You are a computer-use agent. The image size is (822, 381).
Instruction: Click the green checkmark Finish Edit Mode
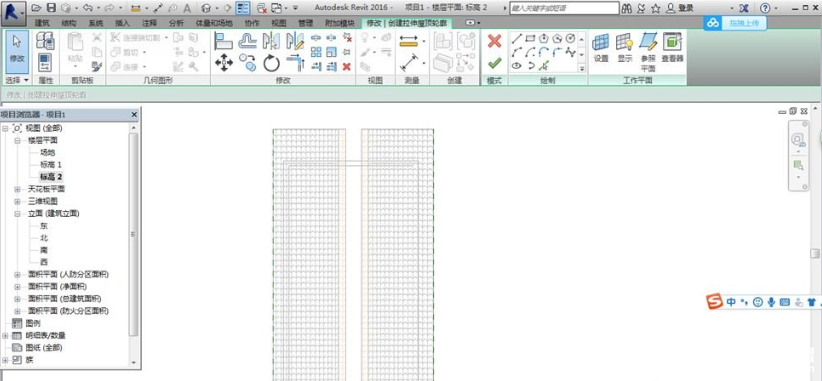click(x=494, y=63)
